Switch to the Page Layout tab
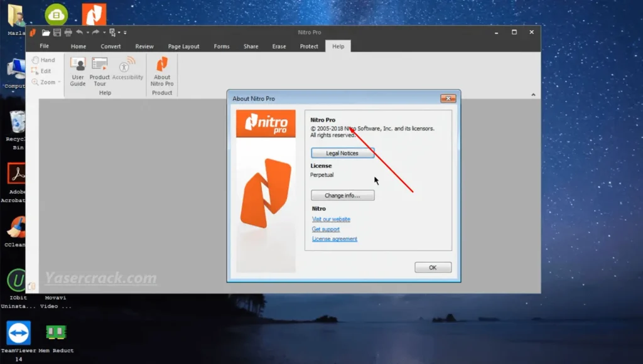This screenshot has width=643, height=364. [183, 46]
